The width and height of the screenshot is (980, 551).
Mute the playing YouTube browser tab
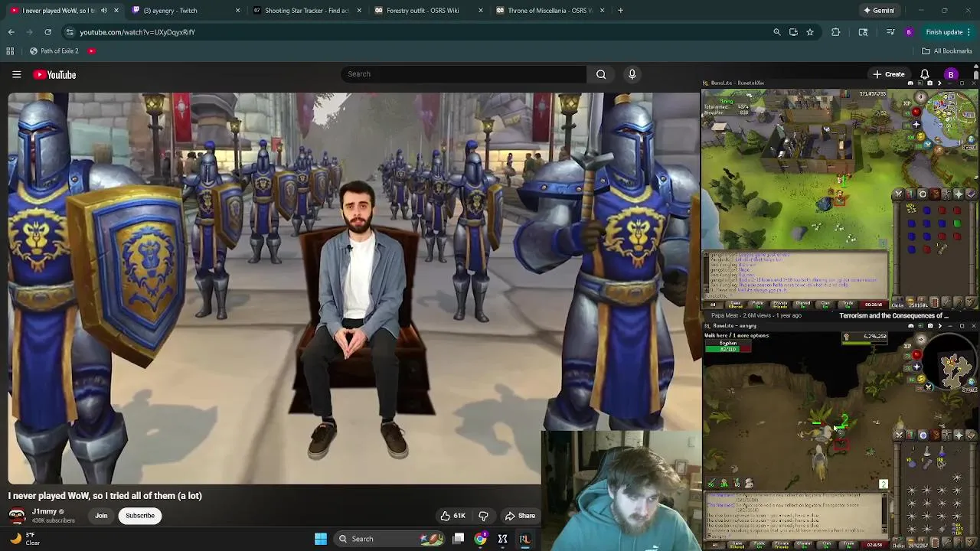pos(104,10)
